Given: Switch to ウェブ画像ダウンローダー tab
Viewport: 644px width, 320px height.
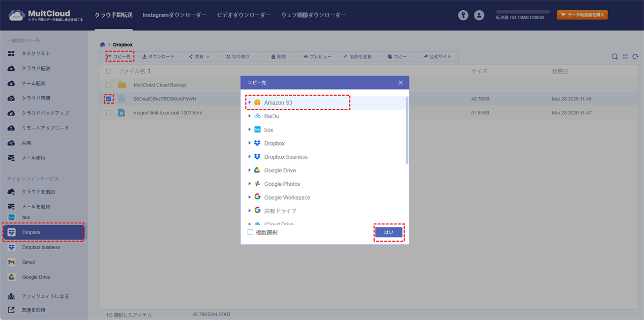Looking at the screenshot, I should (313, 15).
